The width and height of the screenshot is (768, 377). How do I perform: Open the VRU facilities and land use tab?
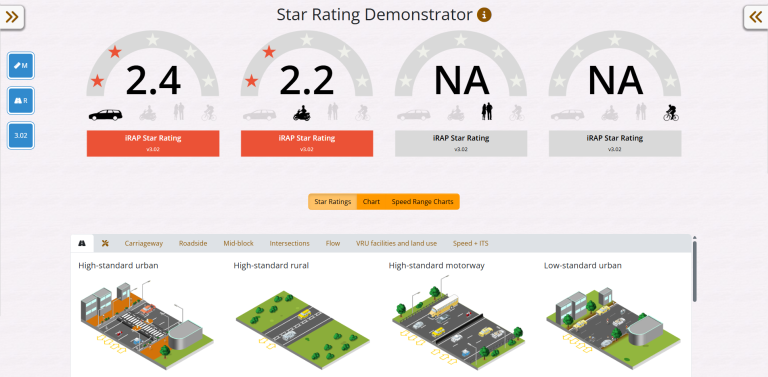396,243
